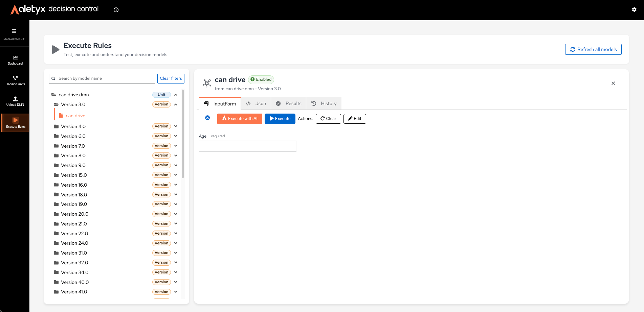Click Execute with AI button
644x312 pixels.
240,119
